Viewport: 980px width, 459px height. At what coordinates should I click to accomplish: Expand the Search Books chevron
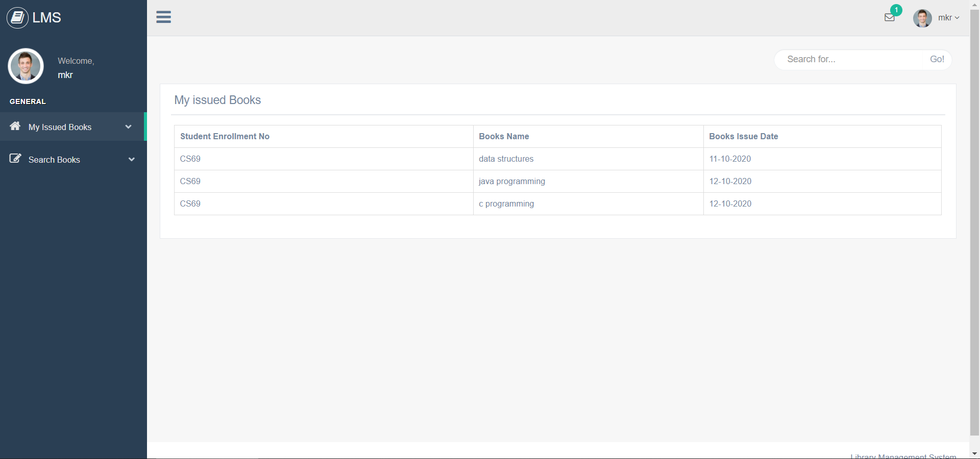(x=132, y=160)
